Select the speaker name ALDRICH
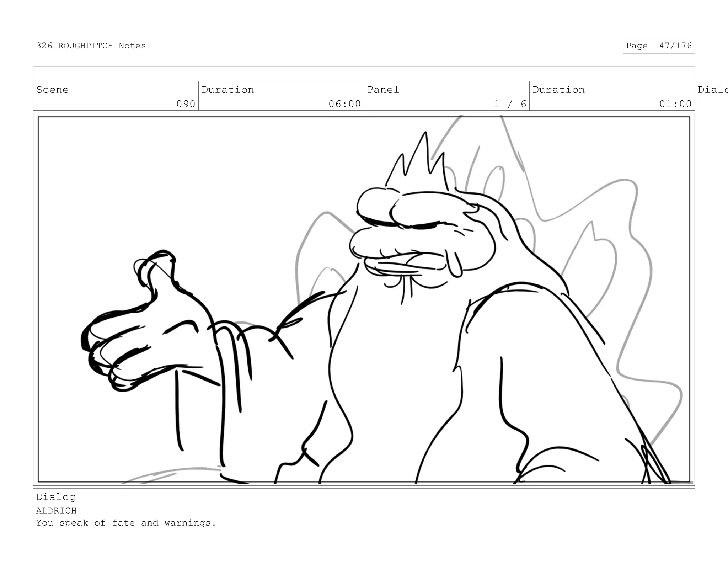 click(x=56, y=511)
